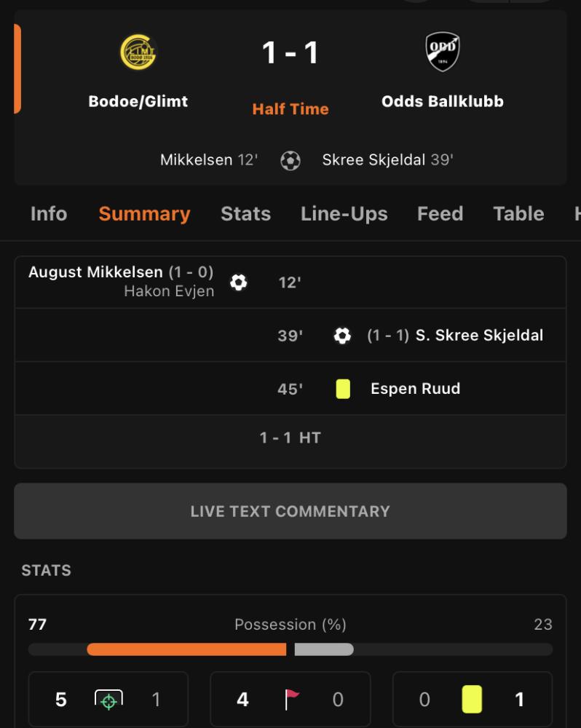Tap goal icon at 39' event
Screen dimensions: 581x728
[x=342, y=335]
